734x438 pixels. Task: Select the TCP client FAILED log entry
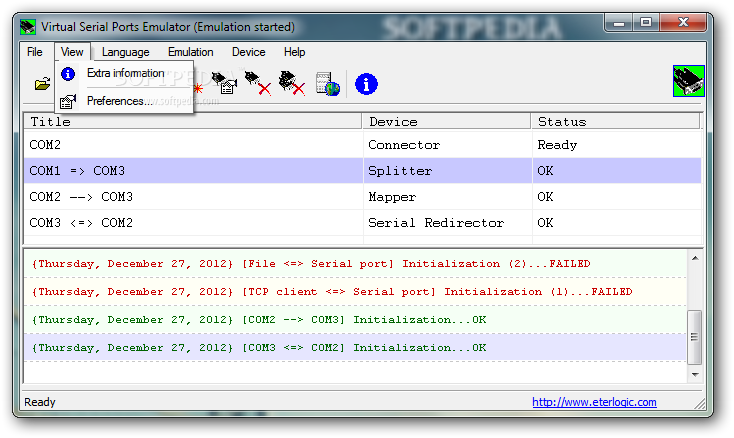(355, 292)
